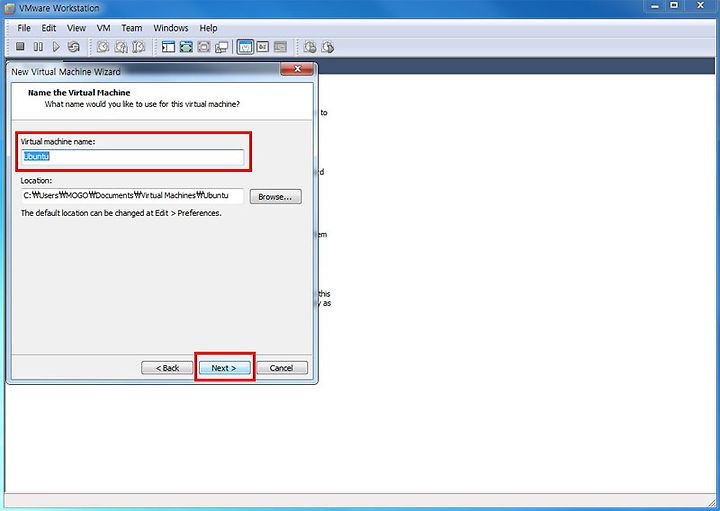
Task: Maximize the VMware Workstation window
Action: [x=674, y=6]
